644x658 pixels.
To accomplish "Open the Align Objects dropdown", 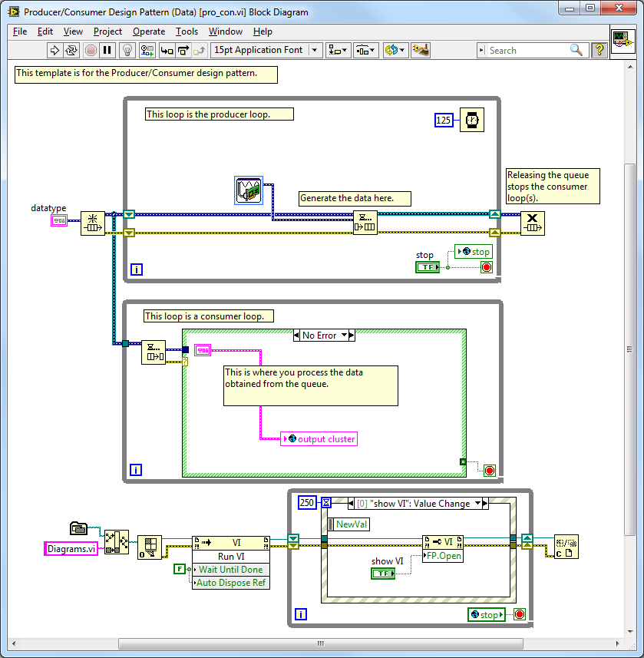I will [339, 51].
